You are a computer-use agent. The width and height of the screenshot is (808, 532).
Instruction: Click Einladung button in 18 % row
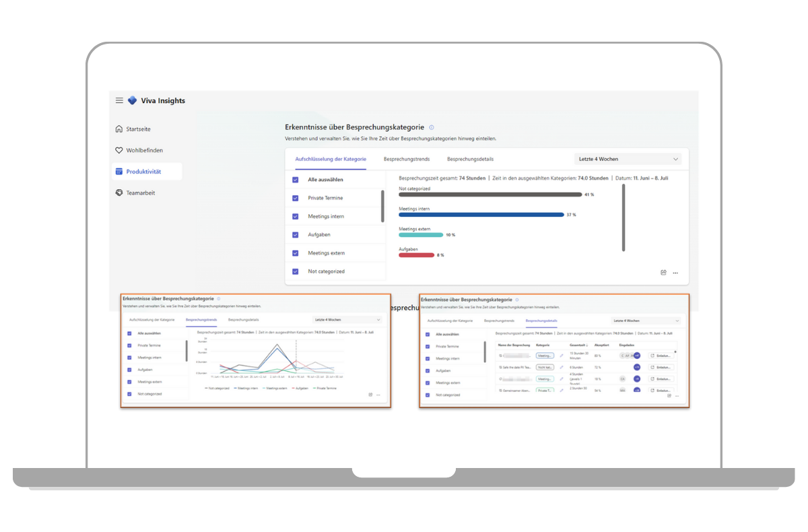pyautogui.click(x=661, y=379)
